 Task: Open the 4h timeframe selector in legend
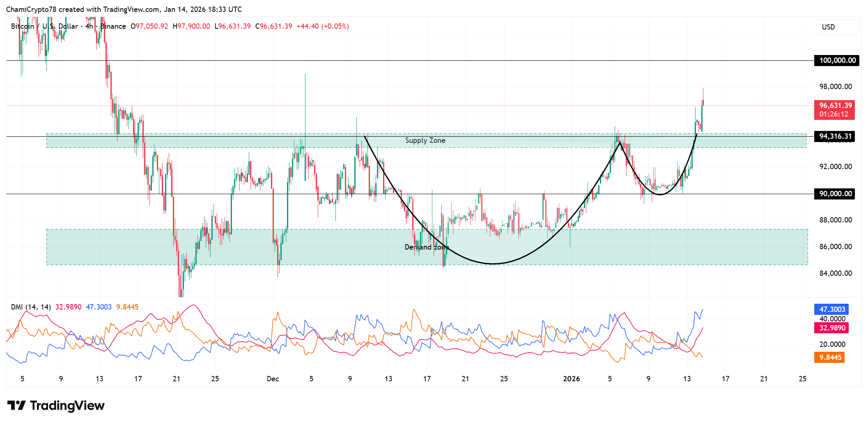click(x=90, y=26)
